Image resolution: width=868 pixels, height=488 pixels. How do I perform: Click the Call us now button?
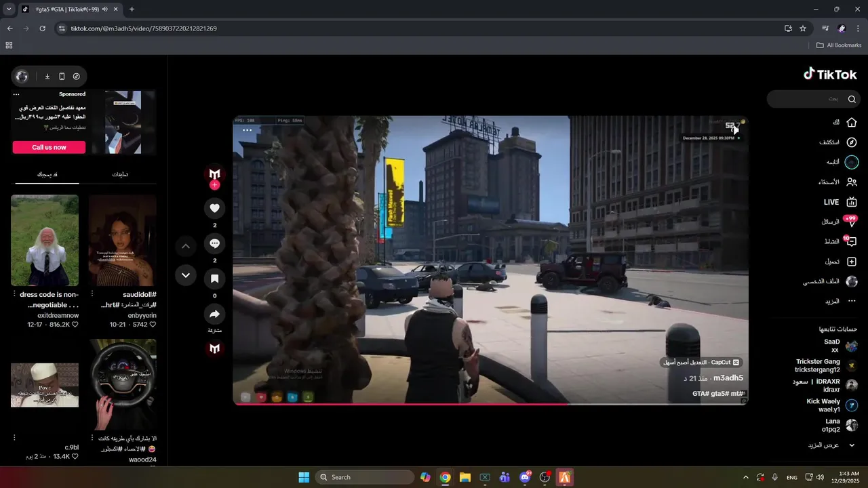49,147
